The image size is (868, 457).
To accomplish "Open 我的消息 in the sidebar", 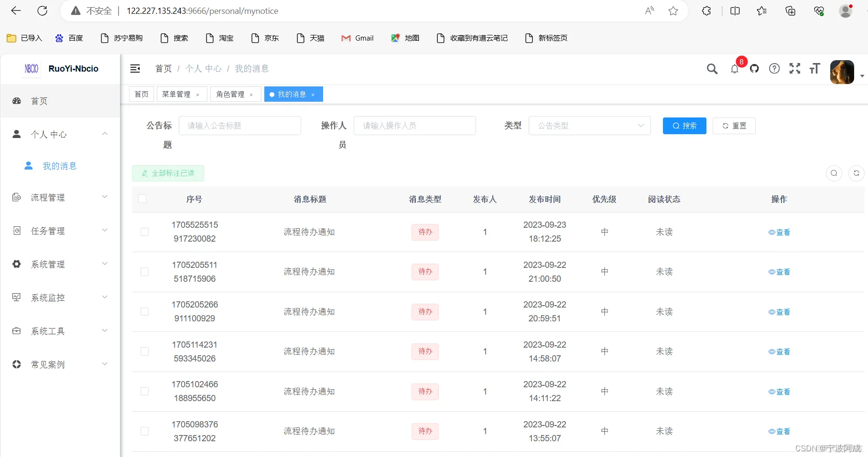I will click(60, 166).
